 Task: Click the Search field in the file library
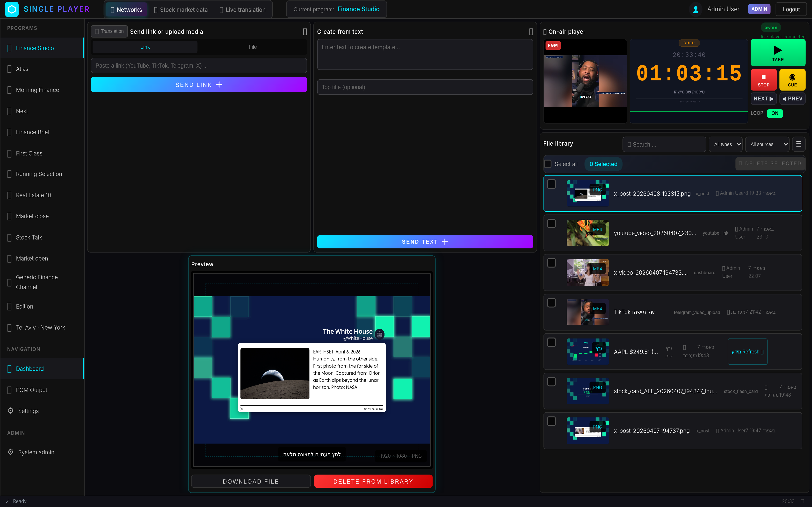coord(664,144)
